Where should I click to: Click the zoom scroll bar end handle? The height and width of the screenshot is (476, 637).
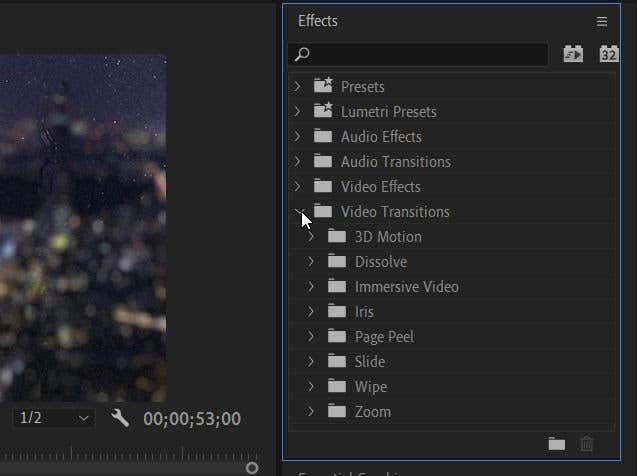(x=252, y=467)
